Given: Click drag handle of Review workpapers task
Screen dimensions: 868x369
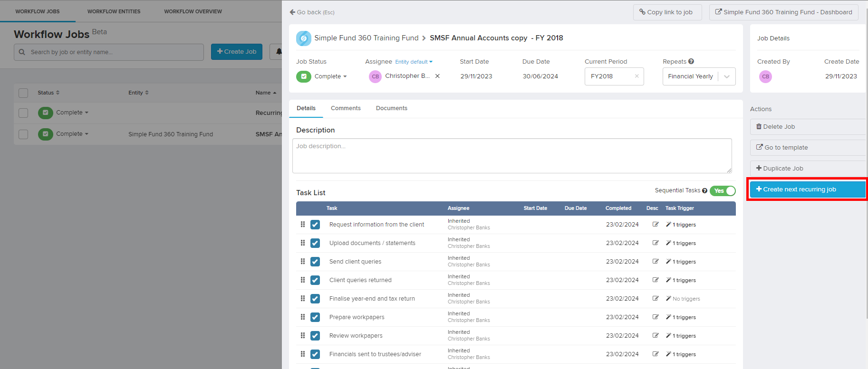Looking at the screenshot, I should tap(303, 335).
